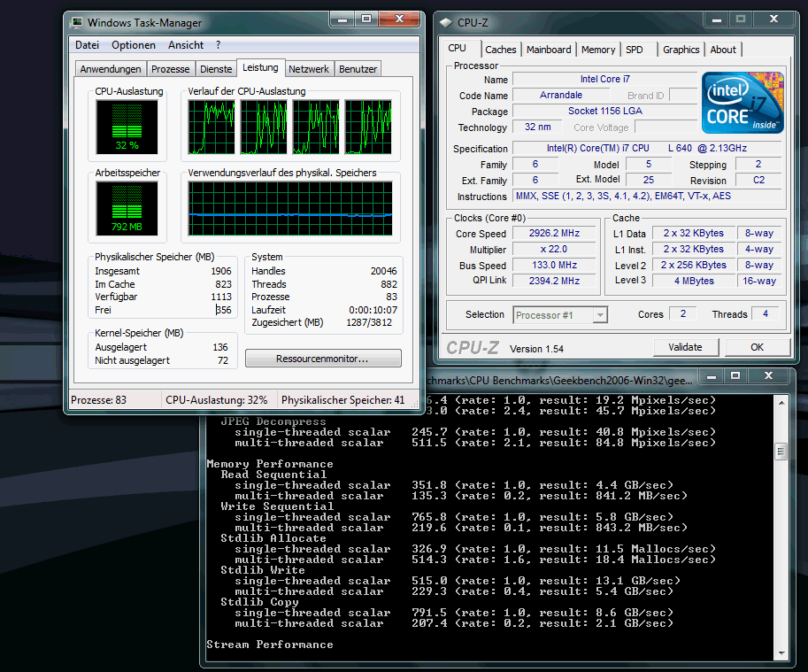
Task: Click the Multiplier x 22.0 value
Action: (554, 250)
